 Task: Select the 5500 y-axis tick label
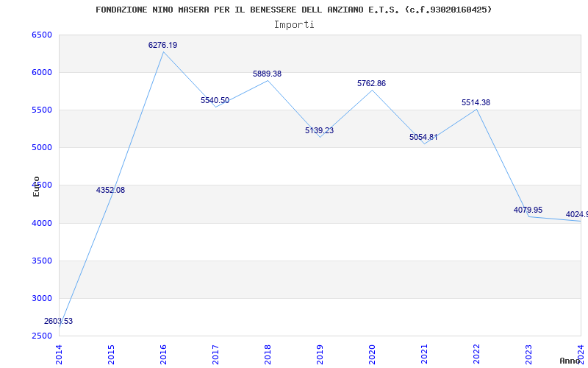(42, 110)
